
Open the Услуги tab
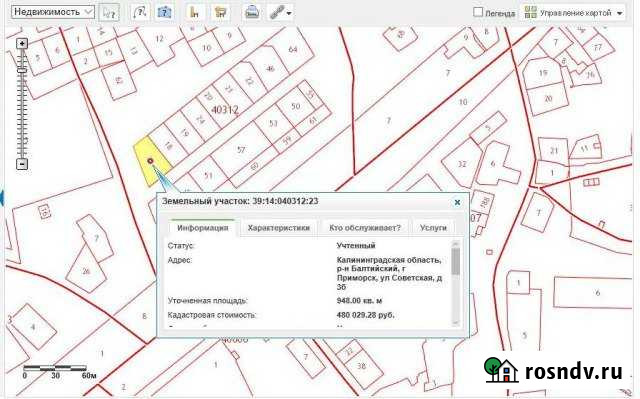coord(433,228)
